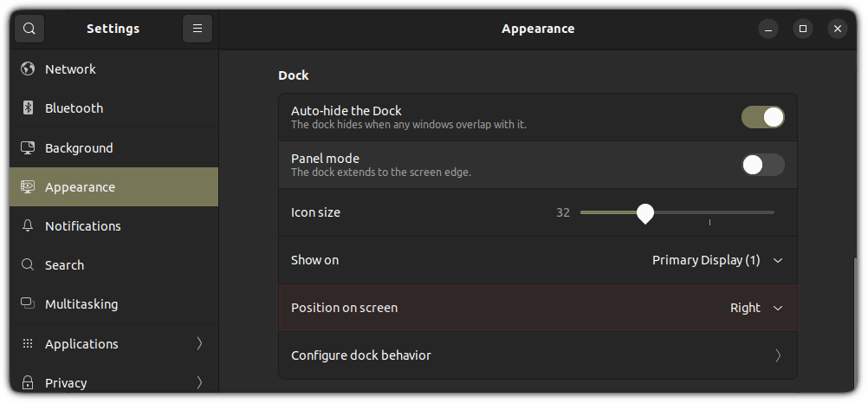Open Configure dock behavior

[x=537, y=355]
